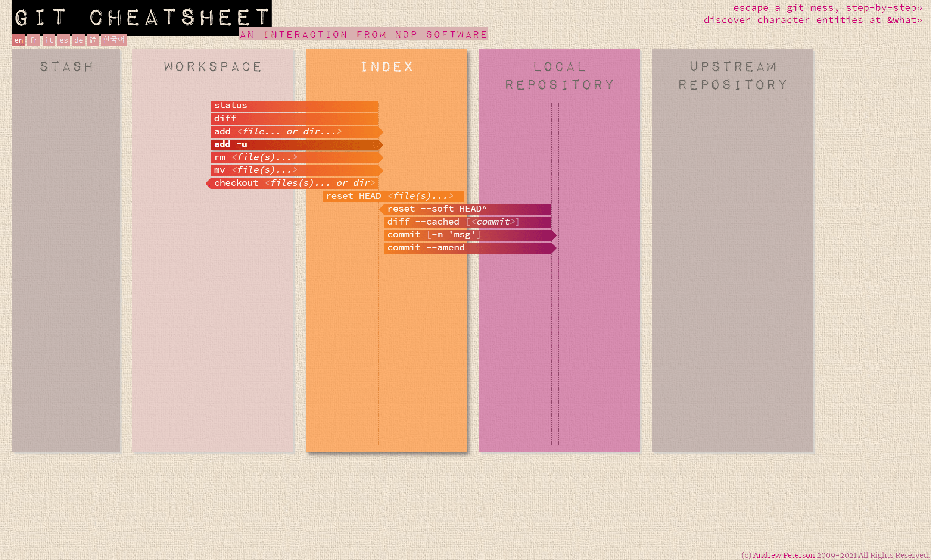
Task: Expand the STASH section panel
Action: coord(65,66)
